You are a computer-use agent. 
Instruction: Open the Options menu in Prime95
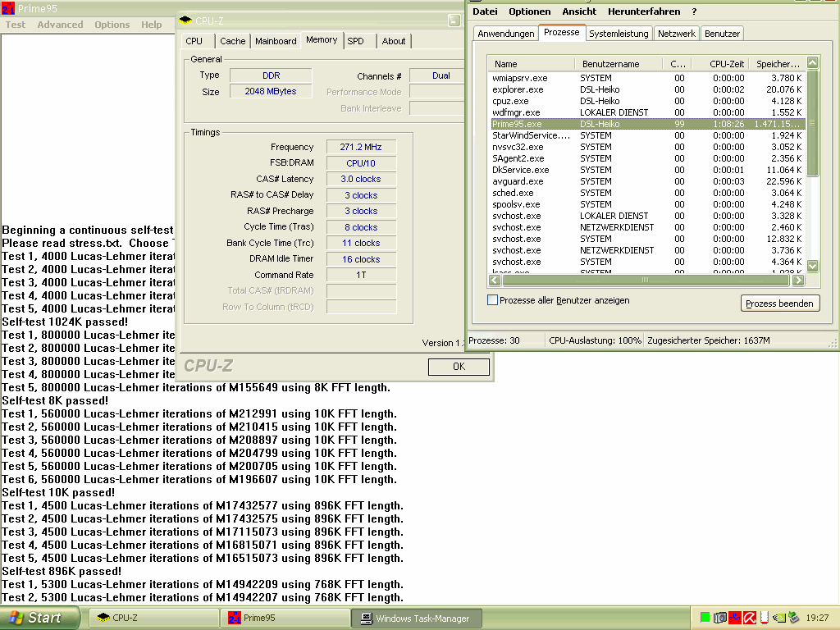112,25
